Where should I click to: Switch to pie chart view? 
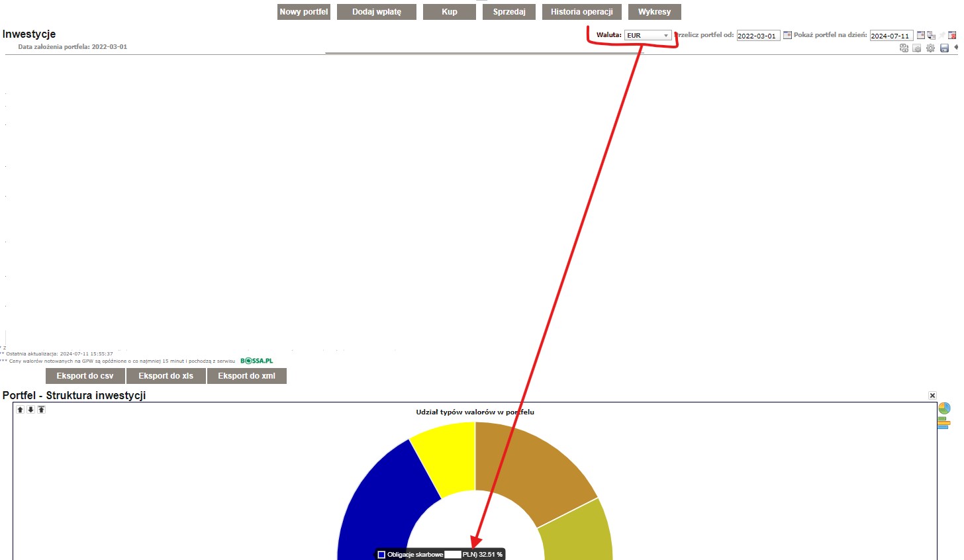point(944,408)
